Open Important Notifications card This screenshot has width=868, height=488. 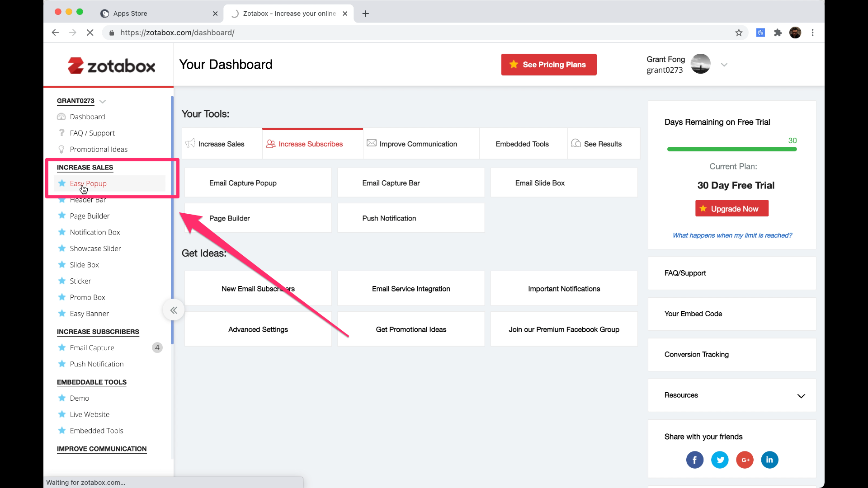(x=564, y=289)
